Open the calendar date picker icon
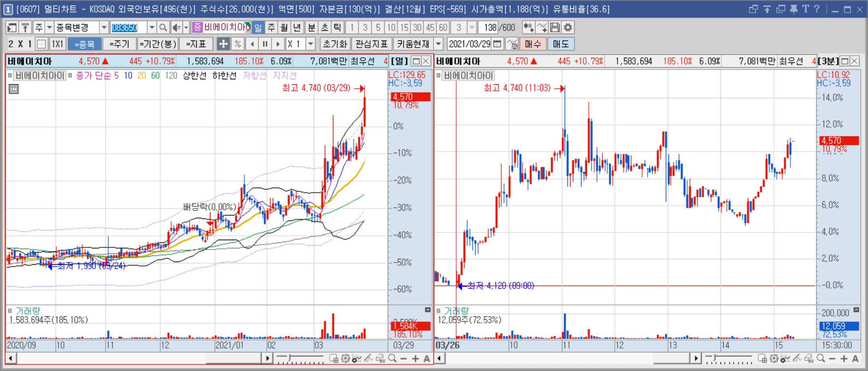868x371 pixels. tap(497, 44)
